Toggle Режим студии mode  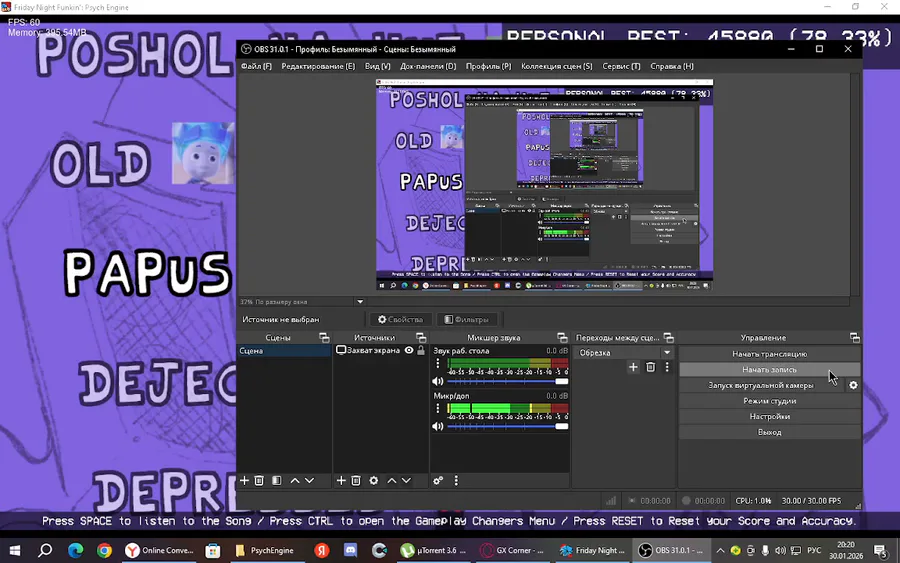tap(769, 401)
